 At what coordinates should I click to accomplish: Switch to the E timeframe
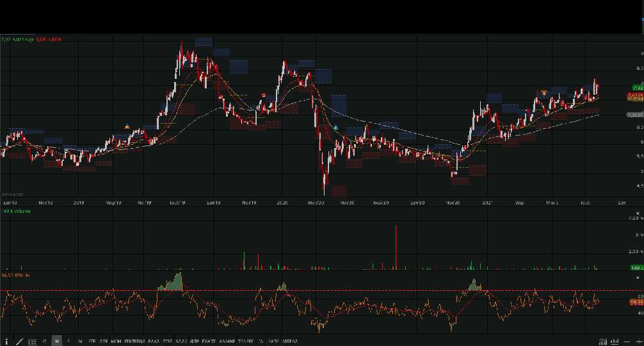[x=68, y=342]
